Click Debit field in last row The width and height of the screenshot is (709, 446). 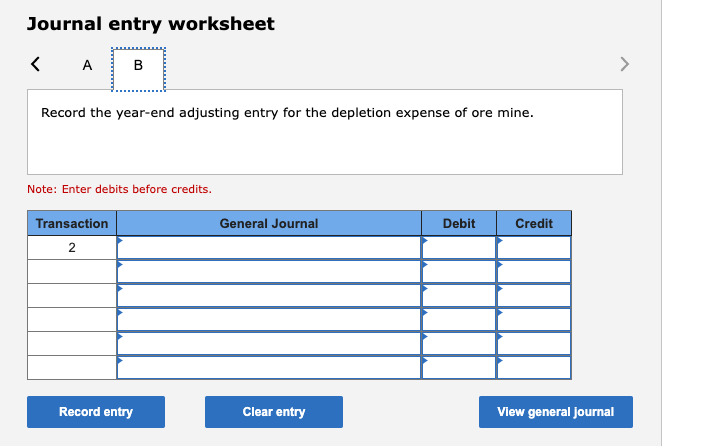[459, 367]
